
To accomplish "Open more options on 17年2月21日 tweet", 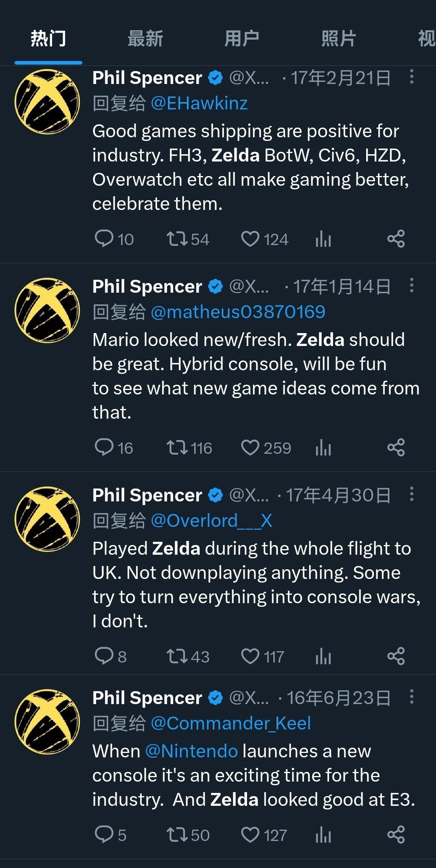I will pyautogui.click(x=412, y=77).
